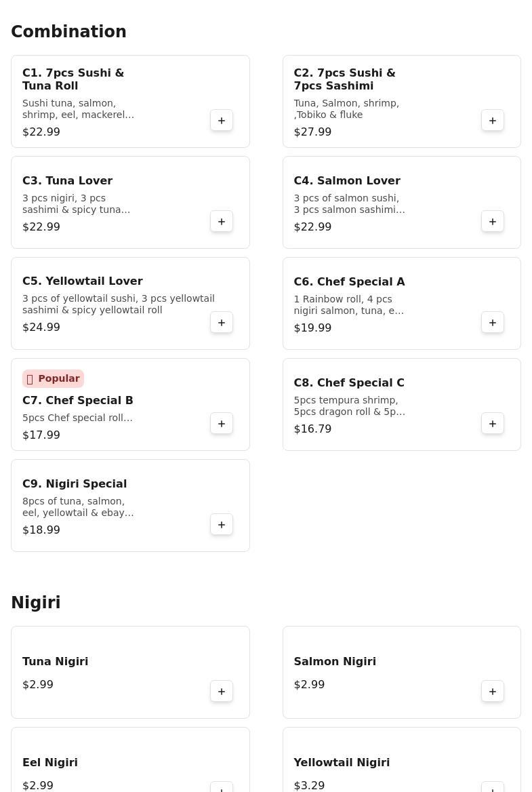The width and height of the screenshot is (532, 792).
Task: Add C1. 7pcs Sushi & Tuna Roll
Action: 221,120
